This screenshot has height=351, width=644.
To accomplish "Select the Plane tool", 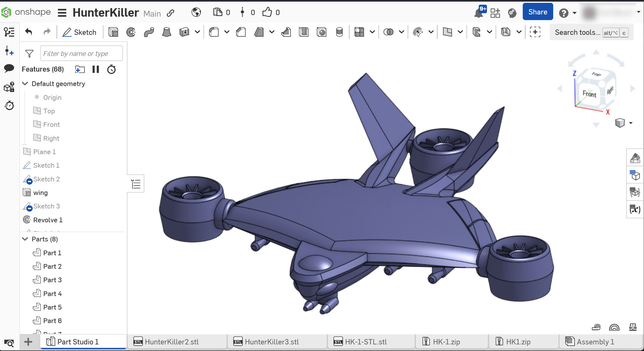I will tap(447, 32).
